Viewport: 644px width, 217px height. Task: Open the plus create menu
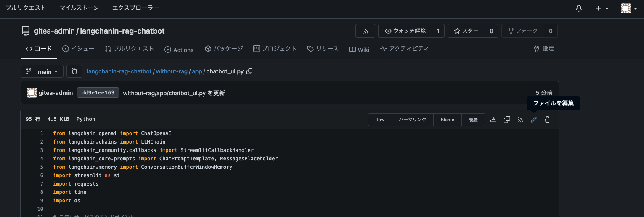tap(602, 8)
